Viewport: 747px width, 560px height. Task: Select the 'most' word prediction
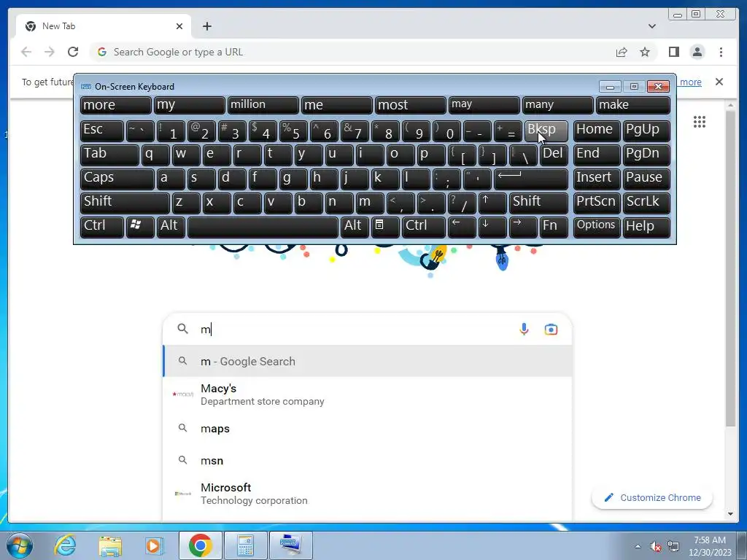(410, 105)
